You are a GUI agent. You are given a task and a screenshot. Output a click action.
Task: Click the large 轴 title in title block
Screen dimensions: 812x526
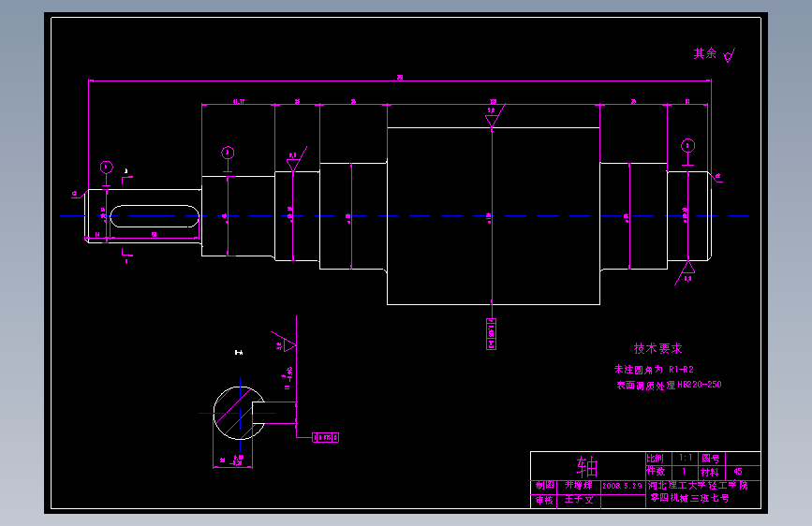tap(587, 466)
